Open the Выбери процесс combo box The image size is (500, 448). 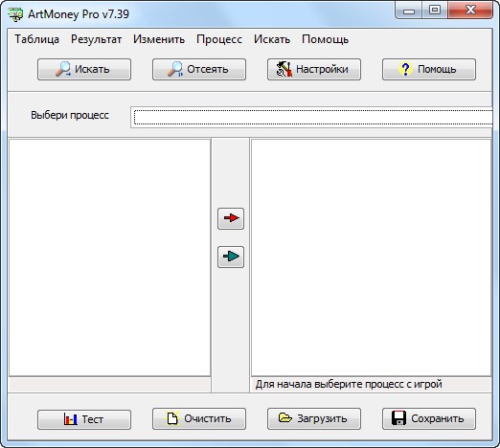pyautogui.click(x=311, y=117)
